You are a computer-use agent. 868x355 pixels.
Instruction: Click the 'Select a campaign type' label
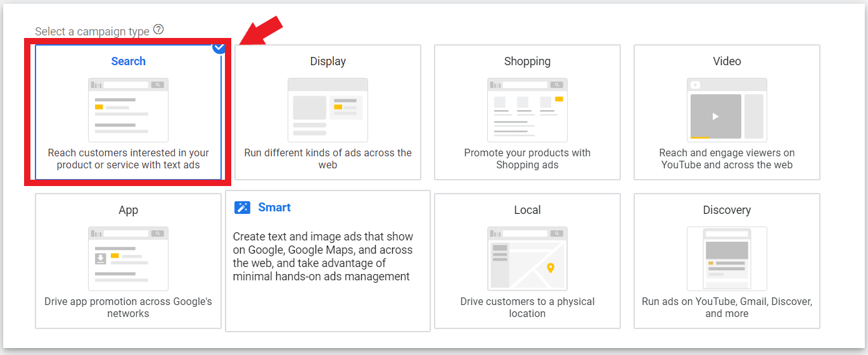[92, 31]
